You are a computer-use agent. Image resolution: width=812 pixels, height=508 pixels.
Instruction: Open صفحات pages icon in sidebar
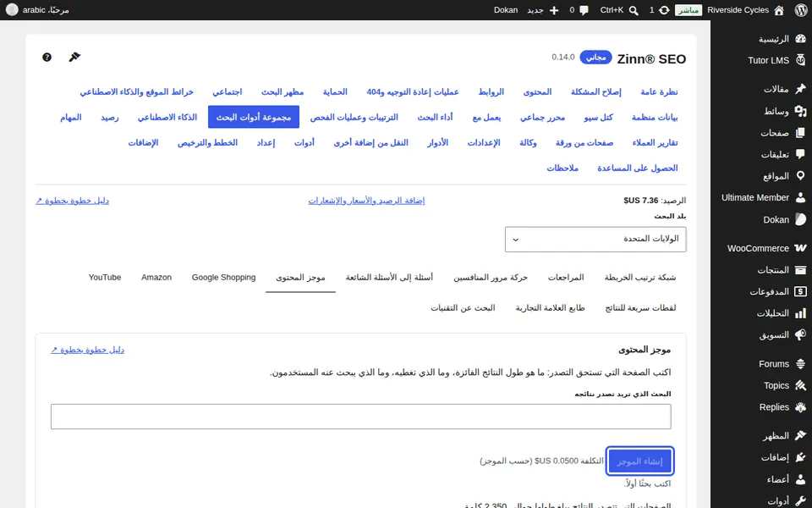click(x=800, y=133)
